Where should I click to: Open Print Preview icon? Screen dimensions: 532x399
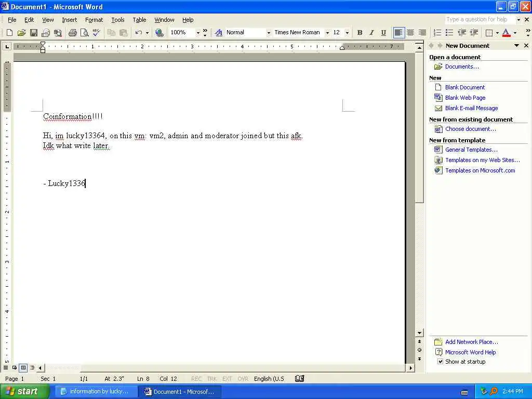[x=84, y=33]
